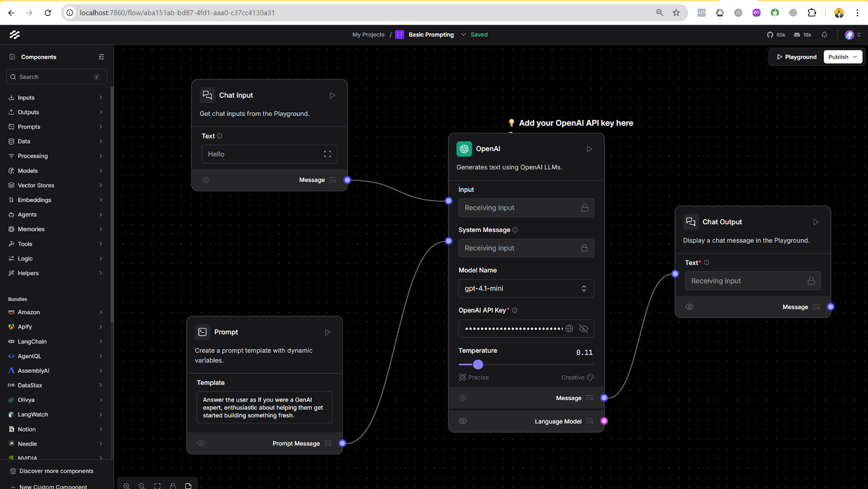This screenshot has width=868, height=489.
Task: Expand the Models category
Action: tap(56, 171)
